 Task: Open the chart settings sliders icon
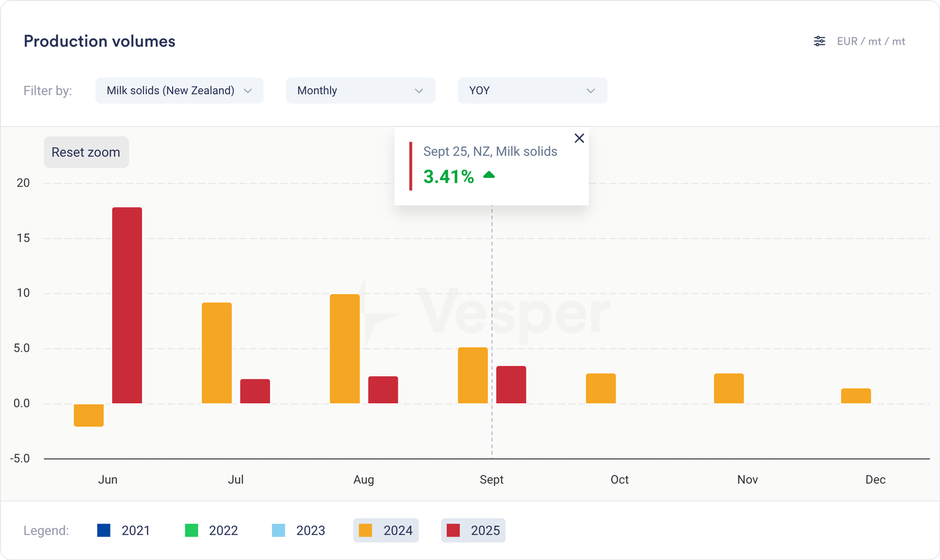pyautogui.click(x=819, y=41)
